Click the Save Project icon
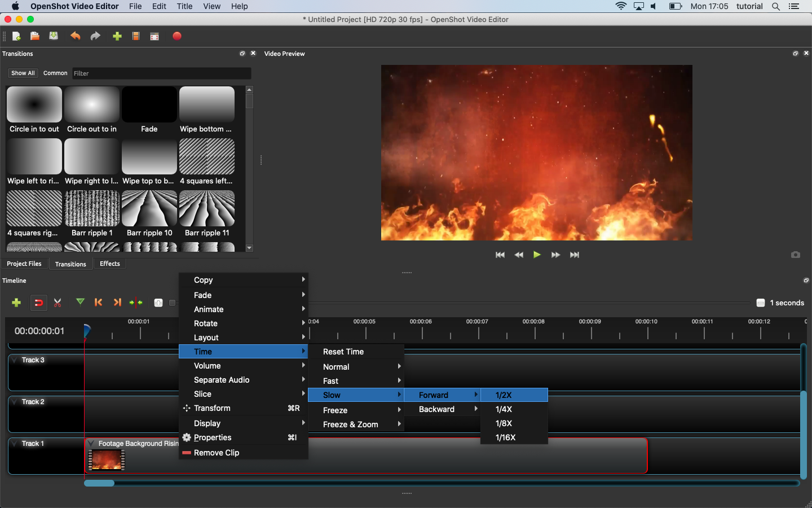This screenshot has width=812, height=508. pos(54,36)
